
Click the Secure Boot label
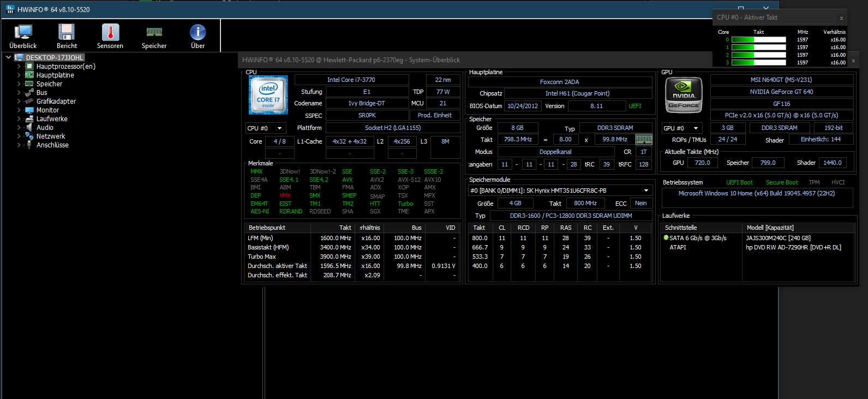click(x=782, y=182)
